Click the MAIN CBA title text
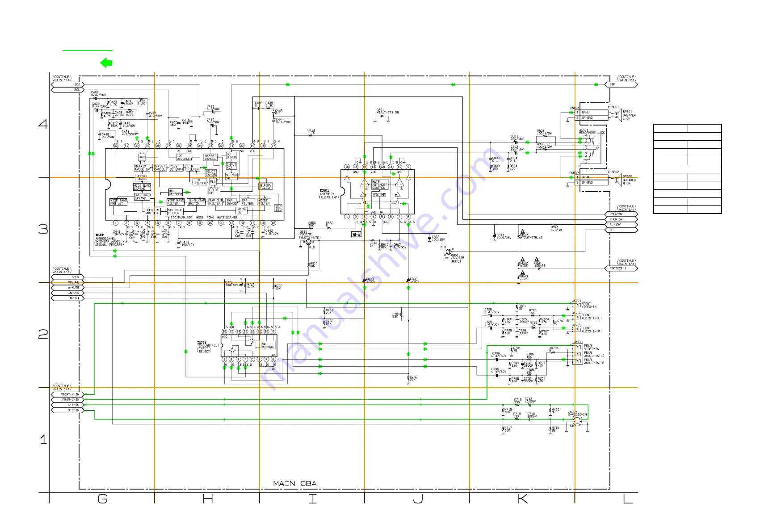The image size is (760, 532). tap(295, 483)
